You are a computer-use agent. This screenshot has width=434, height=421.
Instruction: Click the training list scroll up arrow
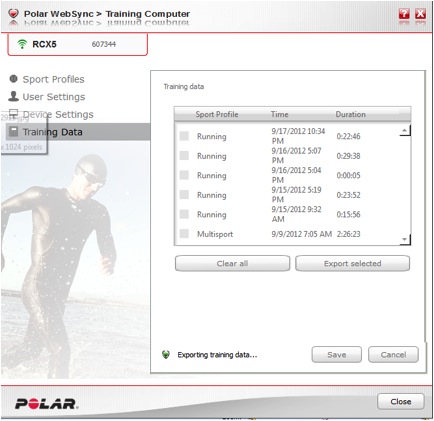(x=405, y=130)
